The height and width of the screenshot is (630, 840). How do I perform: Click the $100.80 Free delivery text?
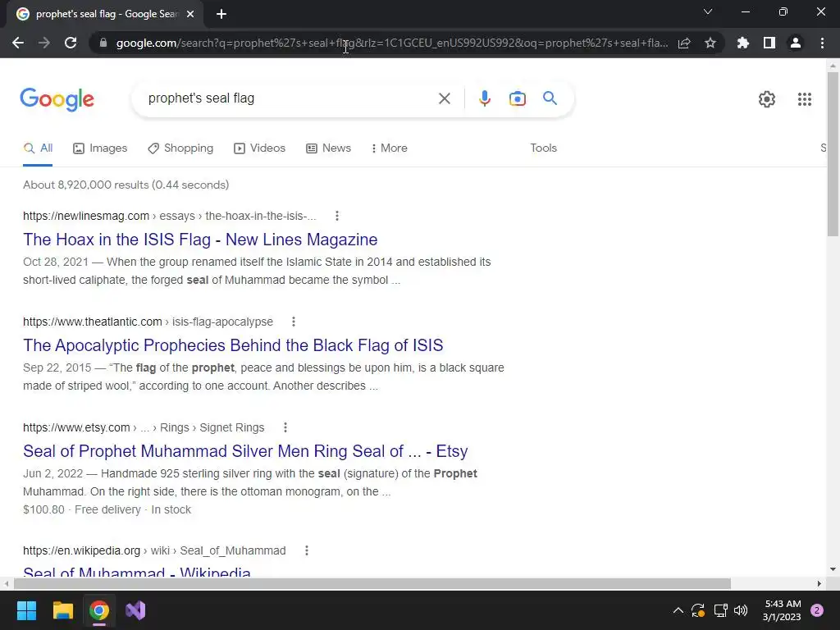(107, 509)
